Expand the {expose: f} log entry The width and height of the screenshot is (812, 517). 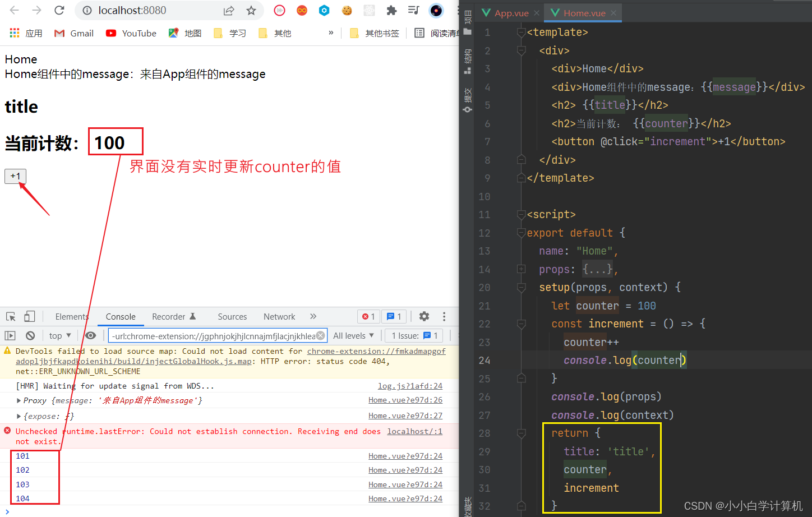click(19, 416)
